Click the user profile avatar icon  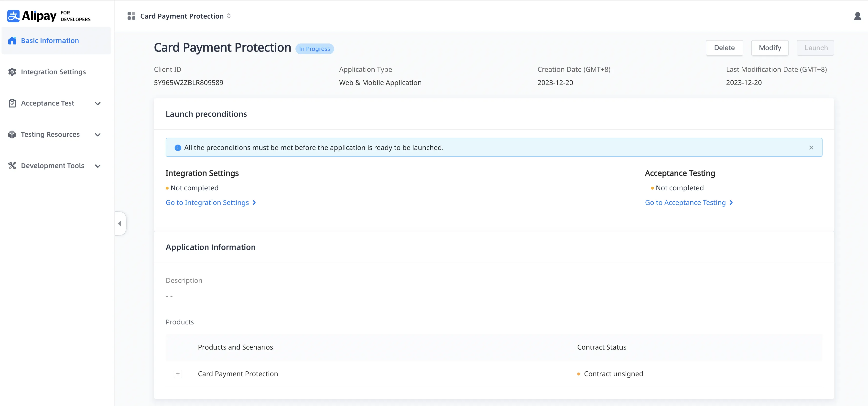[x=857, y=16]
